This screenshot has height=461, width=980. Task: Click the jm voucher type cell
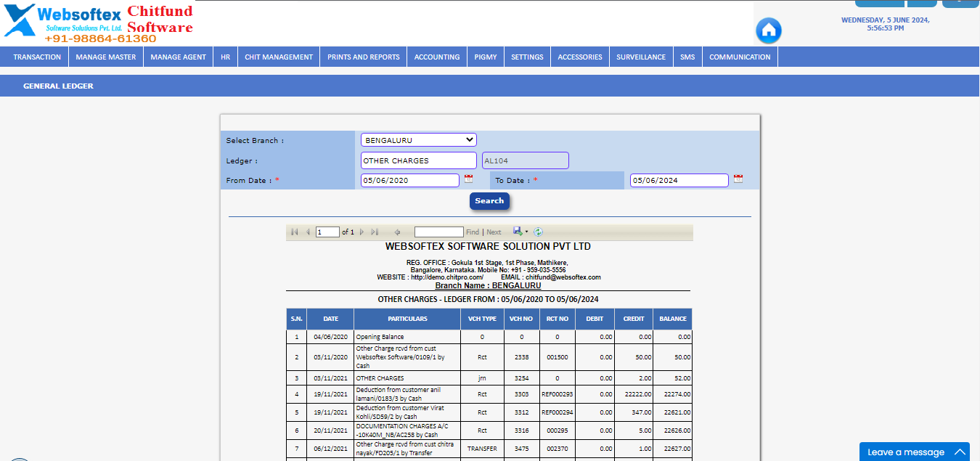coord(482,378)
